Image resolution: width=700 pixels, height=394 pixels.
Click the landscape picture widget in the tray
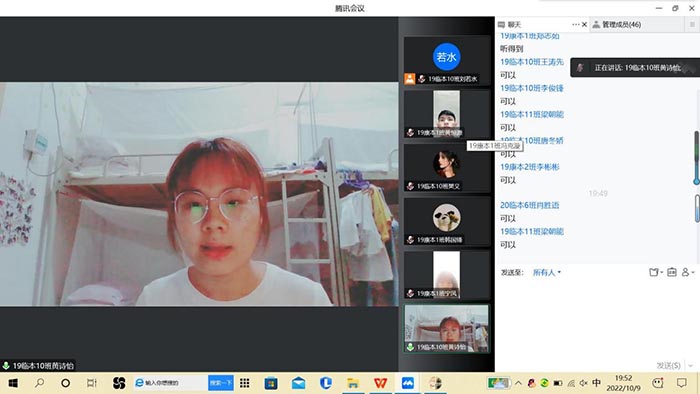click(498, 383)
